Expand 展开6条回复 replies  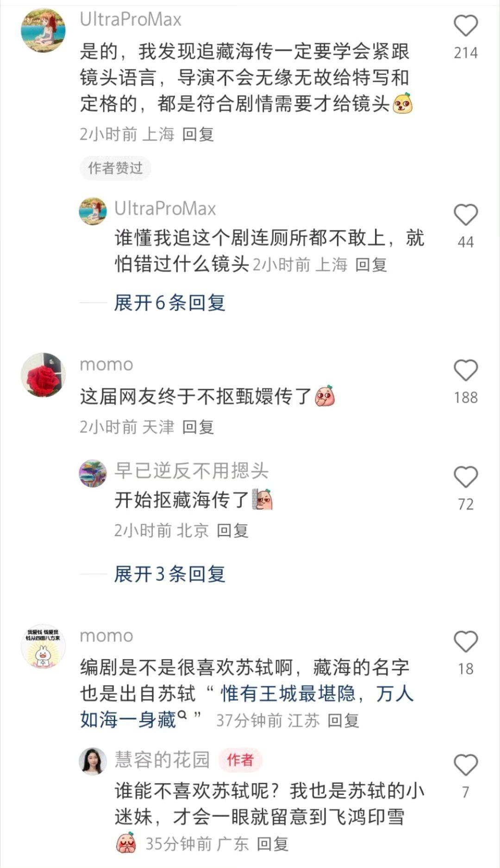coord(169,303)
